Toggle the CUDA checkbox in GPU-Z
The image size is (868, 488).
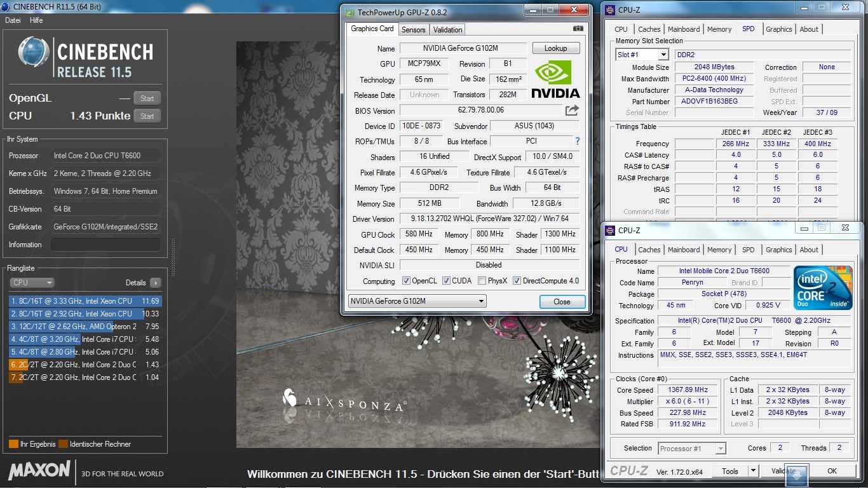click(446, 281)
